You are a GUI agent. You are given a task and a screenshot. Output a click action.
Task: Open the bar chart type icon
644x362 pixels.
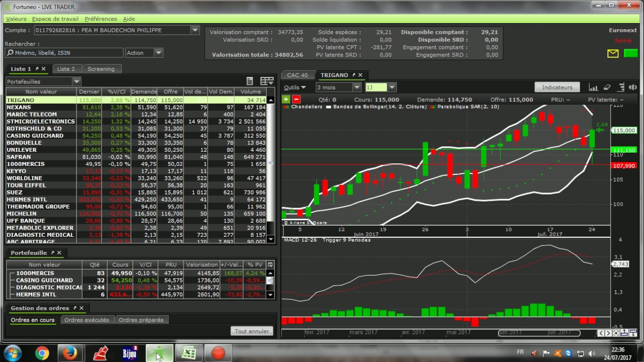pyautogui.click(x=594, y=87)
